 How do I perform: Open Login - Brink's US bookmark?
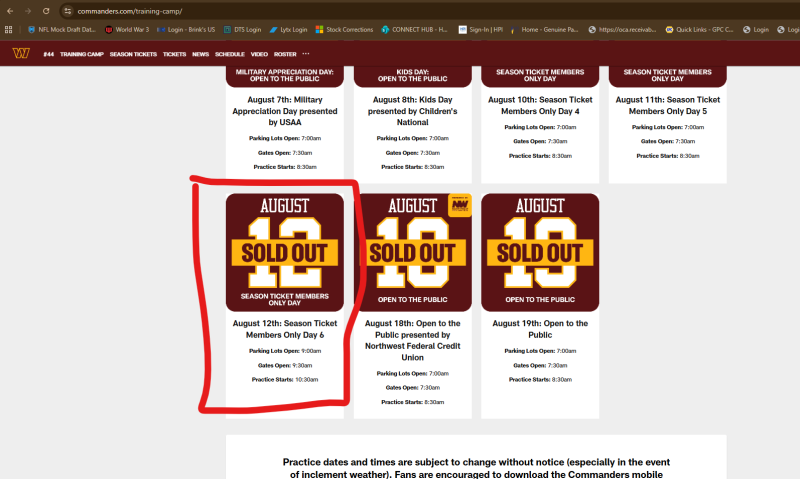(186, 30)
